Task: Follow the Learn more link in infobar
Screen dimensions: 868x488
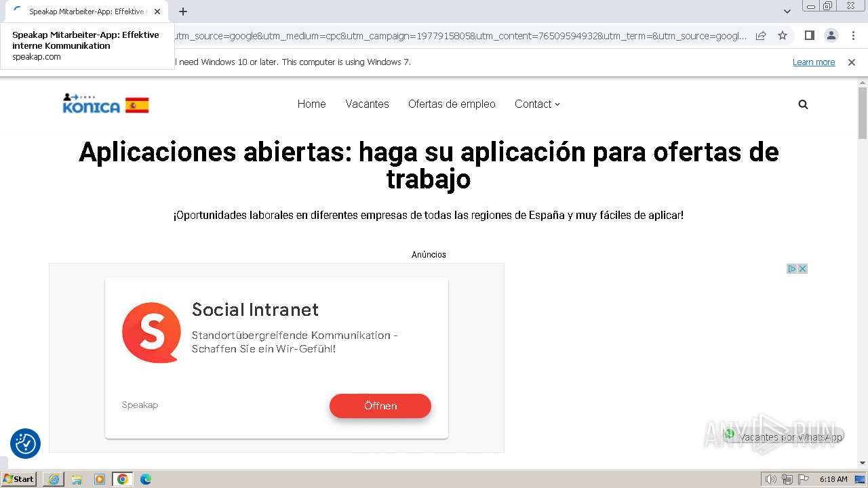Action: (814, 62)
